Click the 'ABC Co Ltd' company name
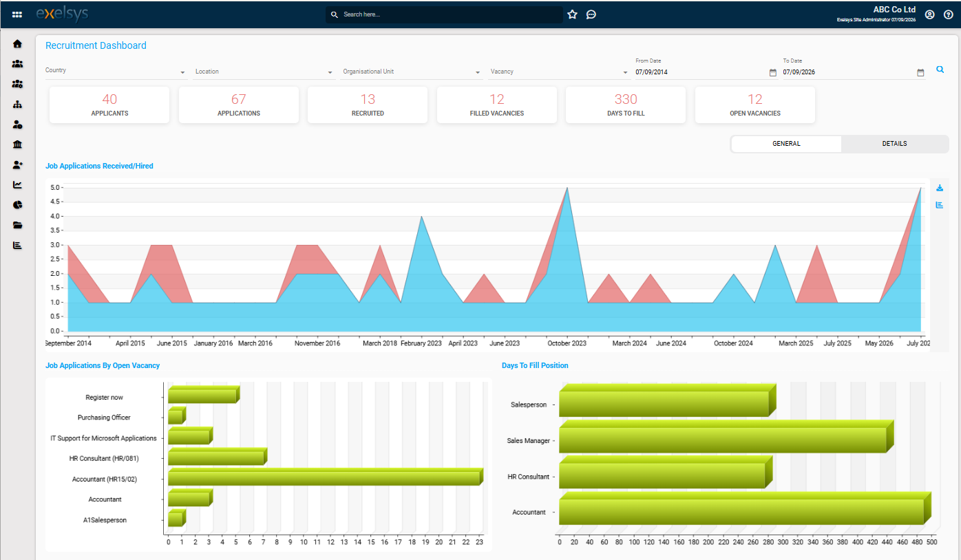 click(894, 10)
